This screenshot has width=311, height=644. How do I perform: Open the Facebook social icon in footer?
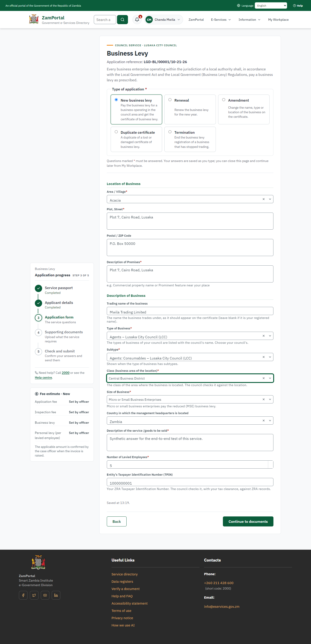[23, 595]
